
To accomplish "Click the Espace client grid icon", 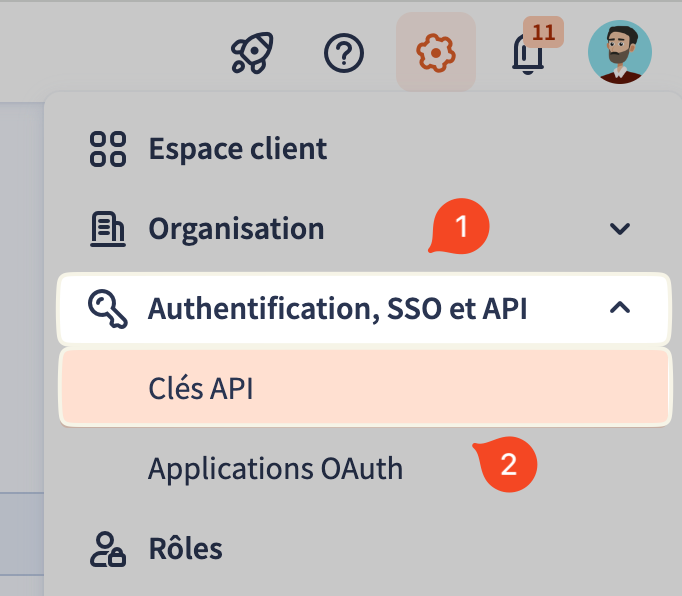I will tap(108, 149).
